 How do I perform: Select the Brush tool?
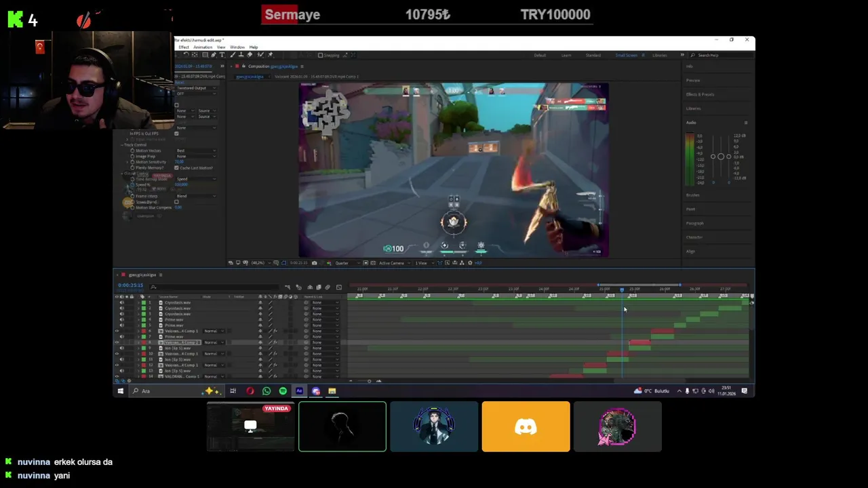(x=233, y=54)
